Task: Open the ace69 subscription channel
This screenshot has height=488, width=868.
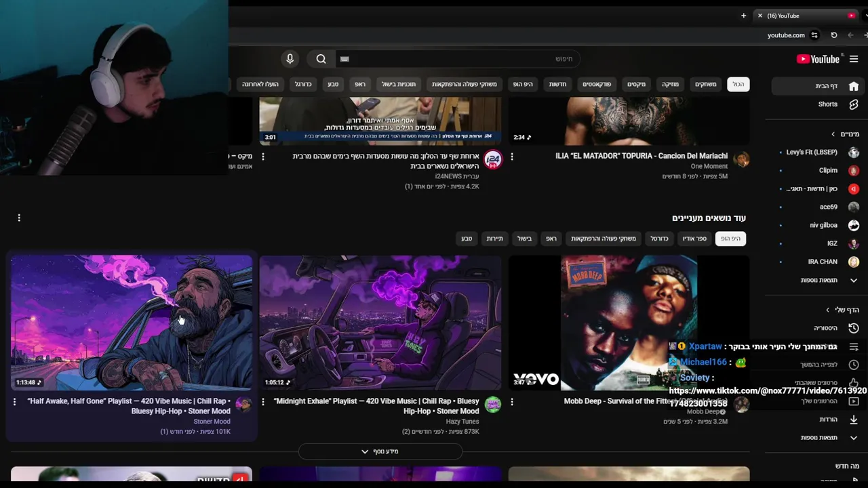Action: (x=817, y=207)
